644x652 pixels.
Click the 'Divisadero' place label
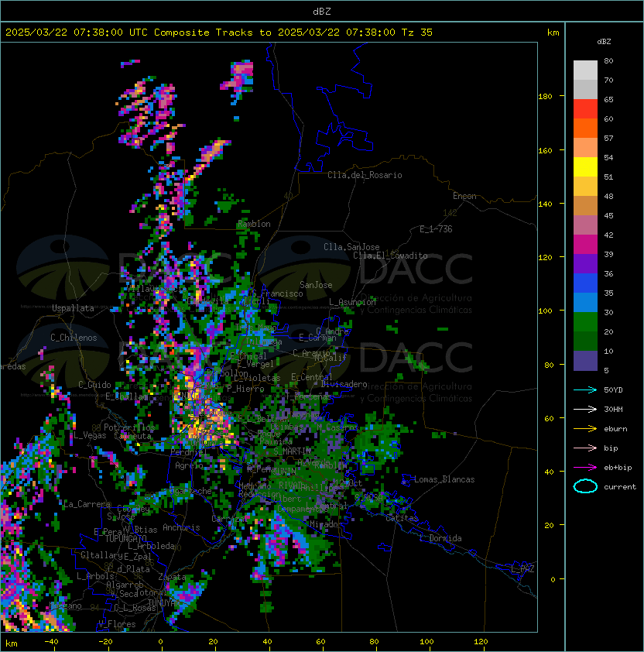coord(344,384)
